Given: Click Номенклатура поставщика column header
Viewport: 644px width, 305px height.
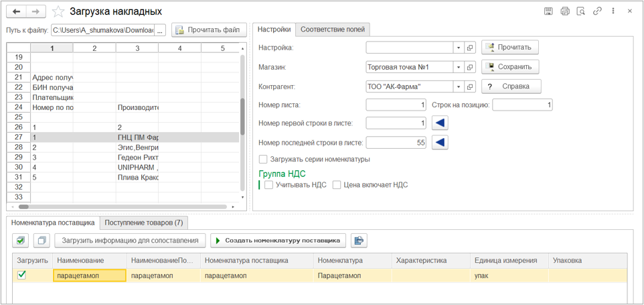Looking at the screenshot, I should click(x=256, y=261).
